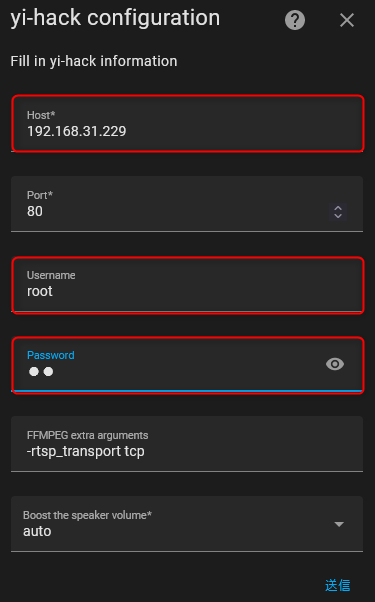Click the 'yi-hack configuration' dialog title

(x=115, y=18)
